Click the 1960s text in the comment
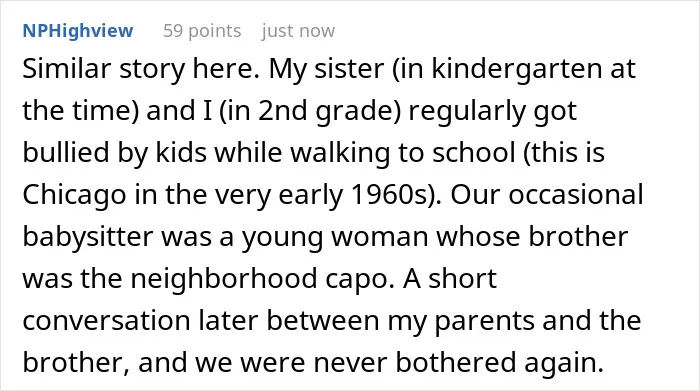 point(392,195)
